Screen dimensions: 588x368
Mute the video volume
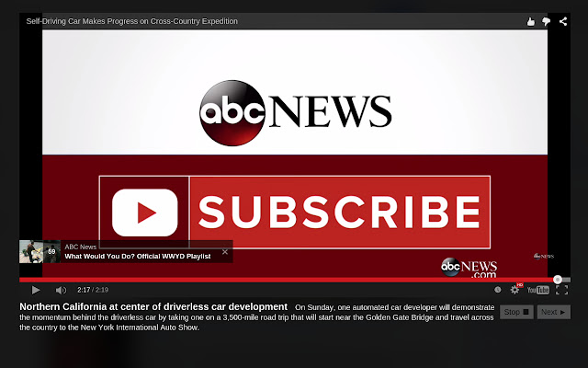[61, 290]
